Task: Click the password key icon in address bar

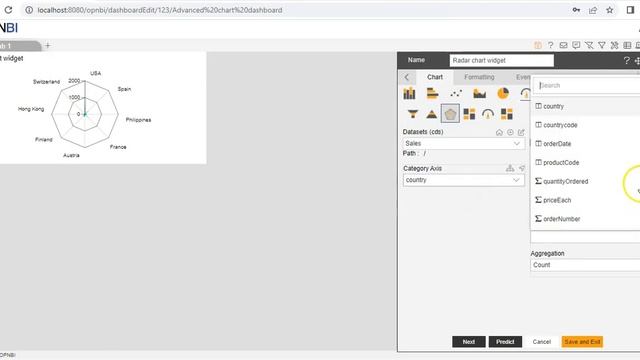Action: click(576, 10)
